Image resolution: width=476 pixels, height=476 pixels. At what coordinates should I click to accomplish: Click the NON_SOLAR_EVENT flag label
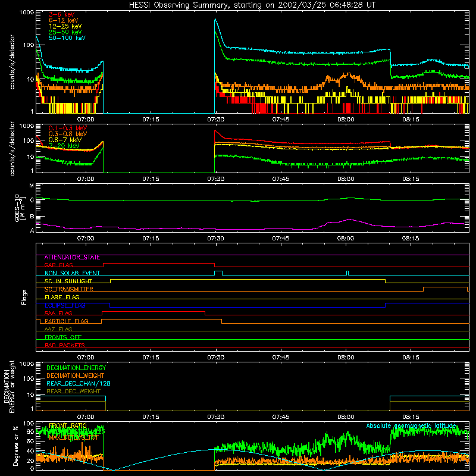pyautogui.click(x=72, y=273)
